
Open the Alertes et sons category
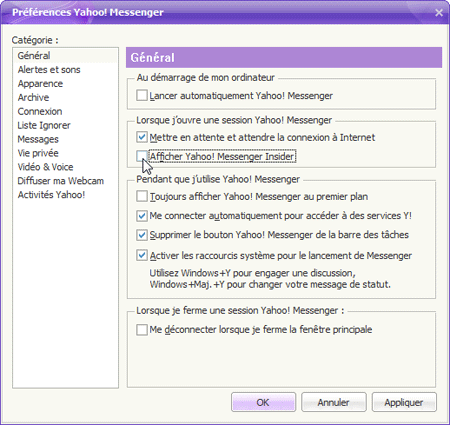tap(65, 70)
